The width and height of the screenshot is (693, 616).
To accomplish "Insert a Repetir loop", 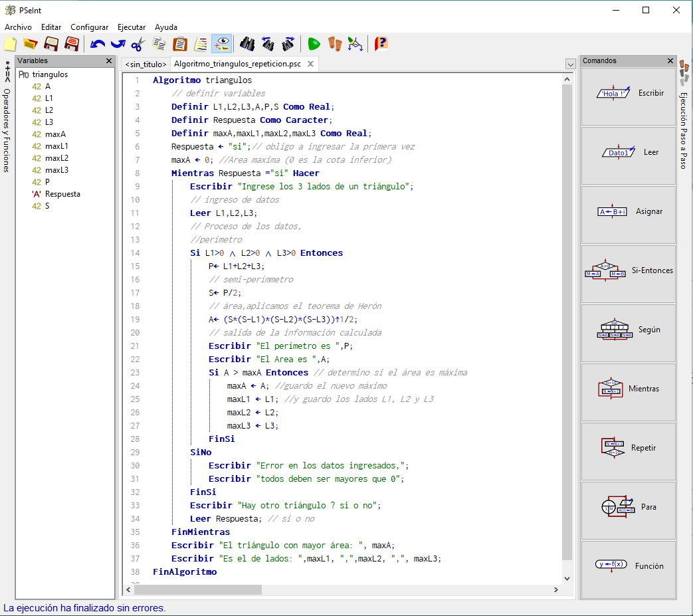I will pos(629,452).
